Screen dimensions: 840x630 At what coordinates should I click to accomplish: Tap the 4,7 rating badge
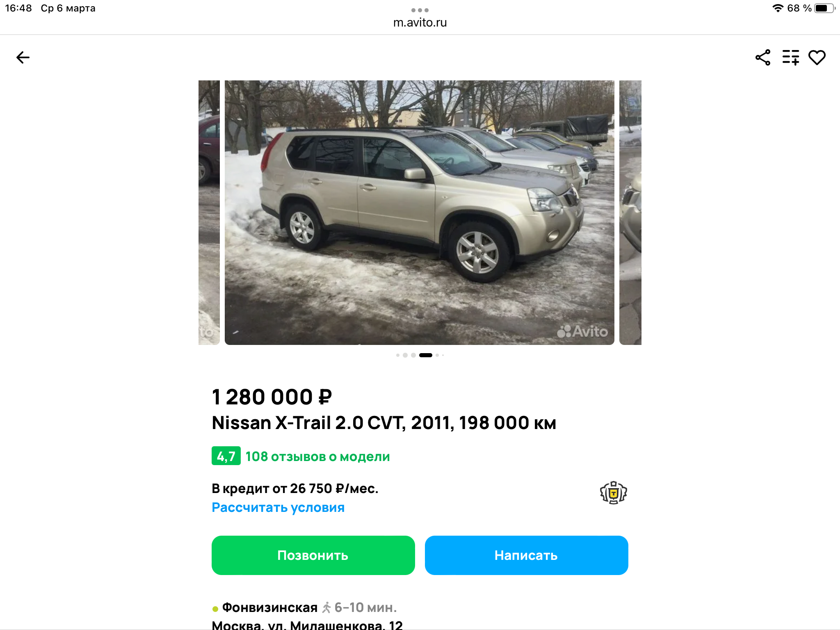point(226,456)
